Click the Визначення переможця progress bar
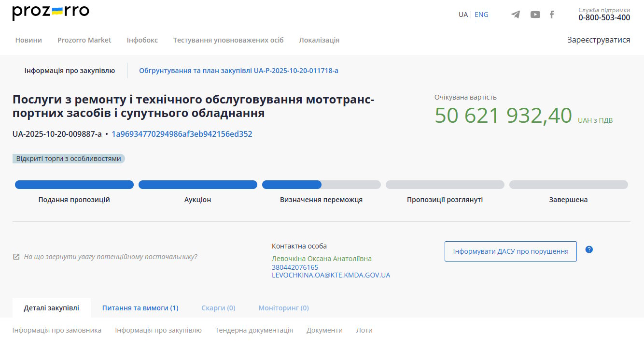 [x=321, y=185]
